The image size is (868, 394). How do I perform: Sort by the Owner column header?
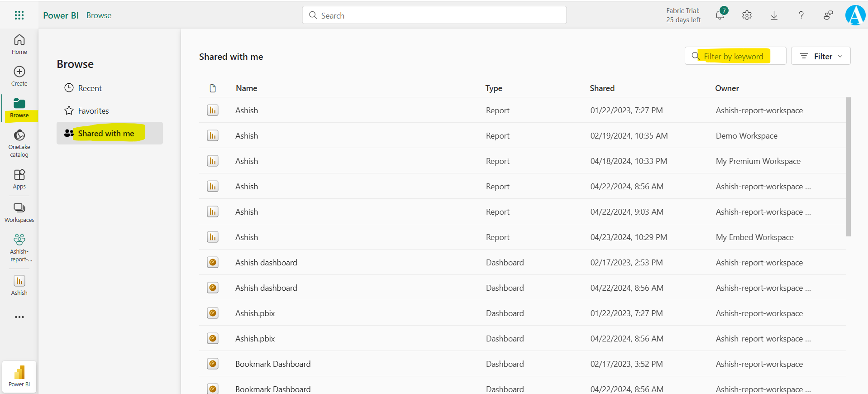tap(727, 88)
